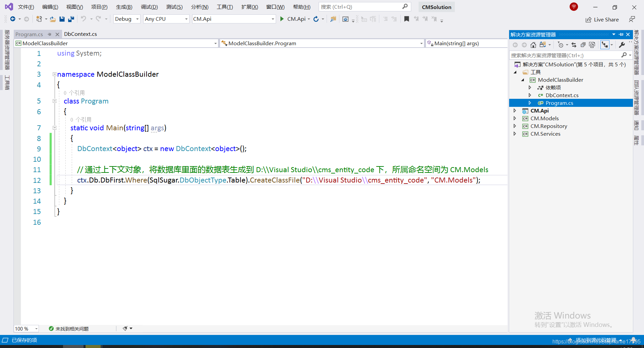This screenshot has width=644, height=348.
Task: Click the Open File folder icon
Action: coord(53,19)
